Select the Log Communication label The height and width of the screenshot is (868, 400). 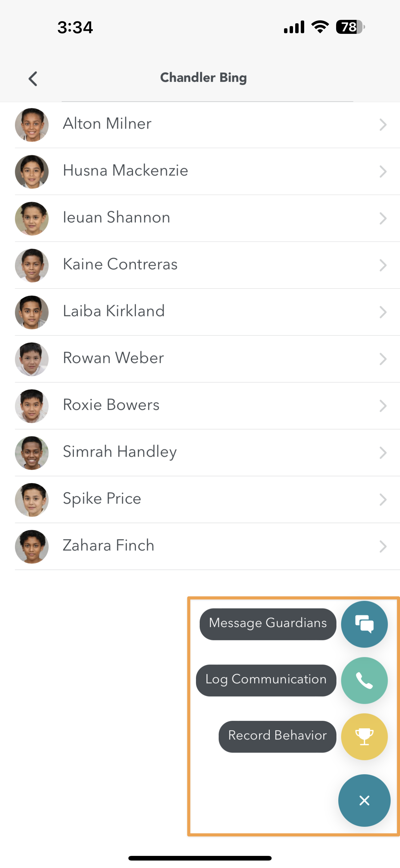click(266, 680)
